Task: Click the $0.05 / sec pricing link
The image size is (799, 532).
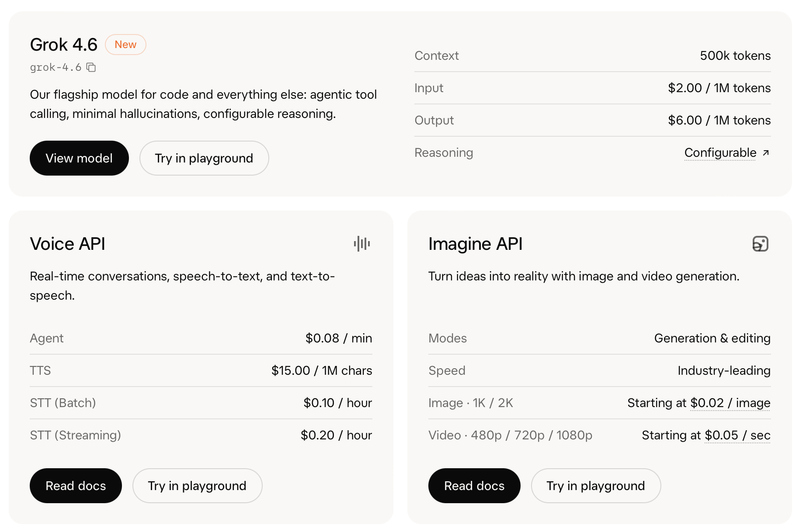Action: pos(737,435)
